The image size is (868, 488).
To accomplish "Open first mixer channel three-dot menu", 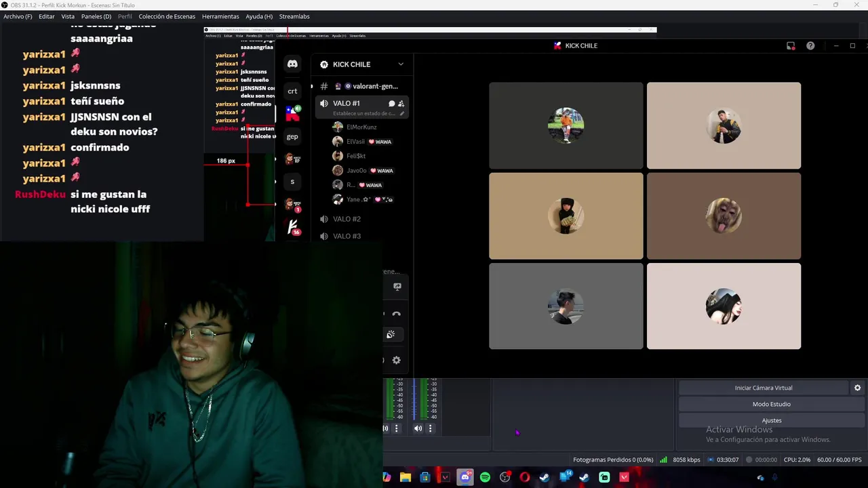I will click(x=397, y=428).
